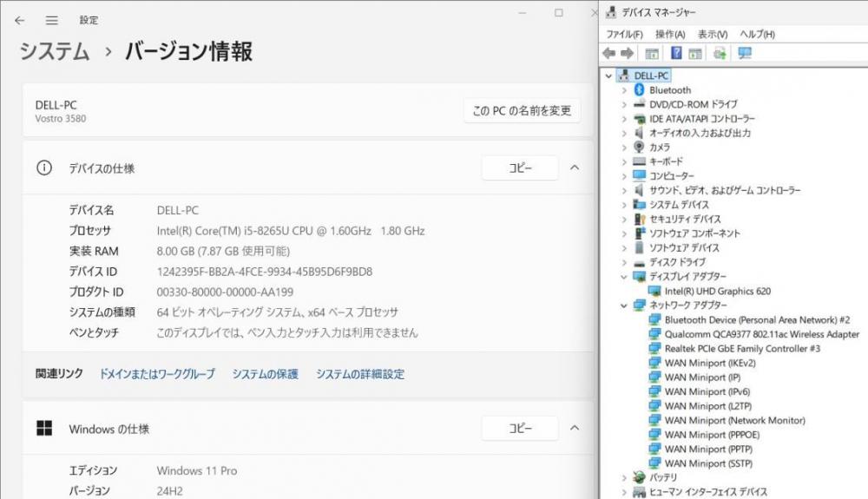Image resolution: width=868 pixels, height=499 pixels.
Task: Select WAN Miniport (PPPOE) entry
Action: (x=712, y=435)
